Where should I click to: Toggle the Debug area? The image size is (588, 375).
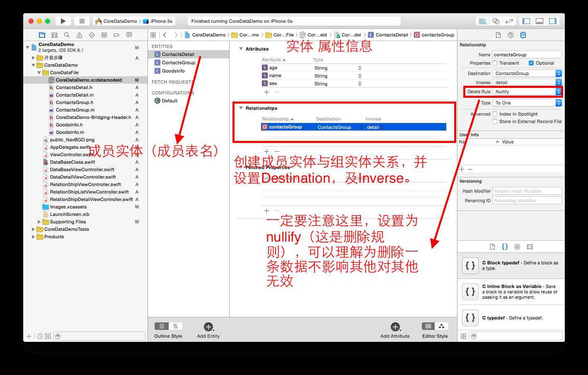point(540,21)
